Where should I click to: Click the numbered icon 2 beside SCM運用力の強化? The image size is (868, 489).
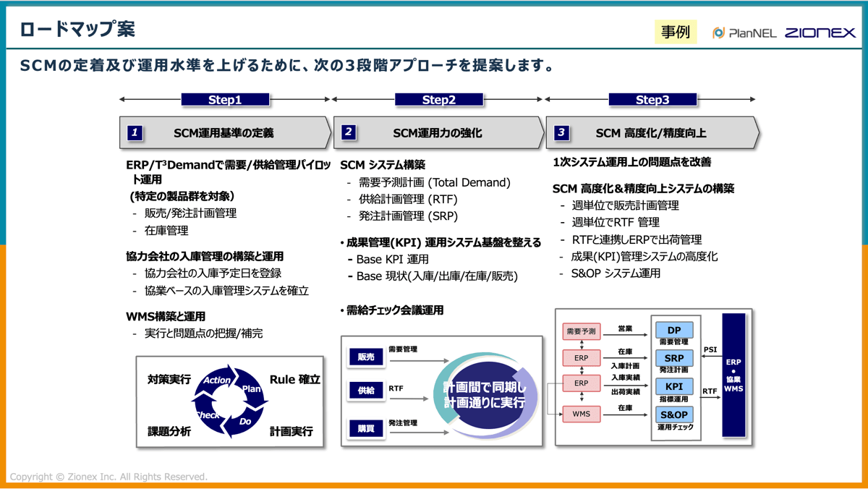(x=348, y=132)
